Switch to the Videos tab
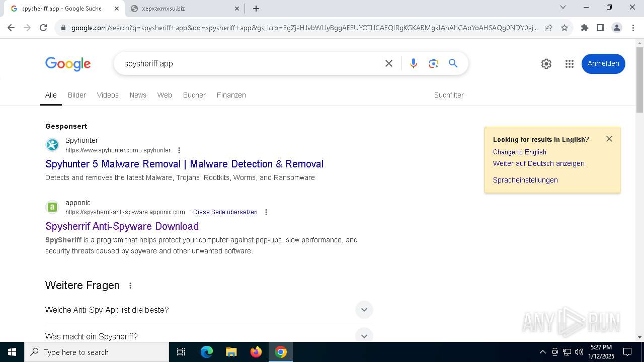The image size is (644, 362). click(108, 95)
